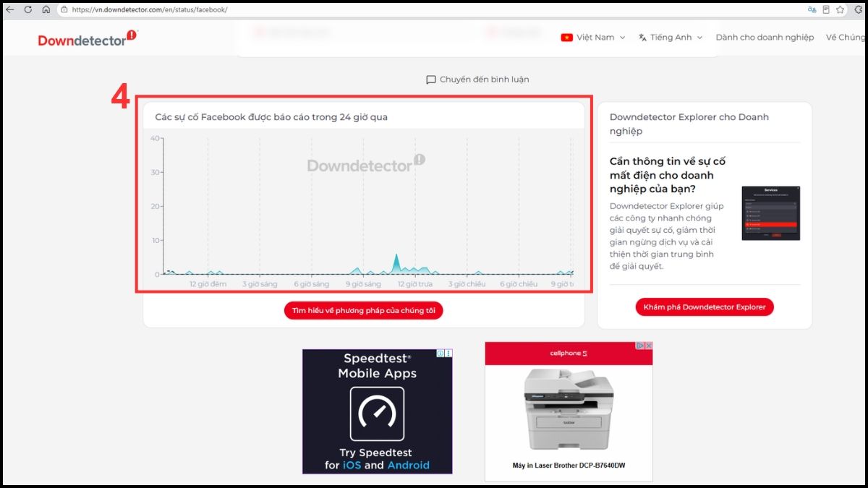Click the Explorer Services screenshot thumbnail
Screen dimensions: 868x488
(770, 213)
